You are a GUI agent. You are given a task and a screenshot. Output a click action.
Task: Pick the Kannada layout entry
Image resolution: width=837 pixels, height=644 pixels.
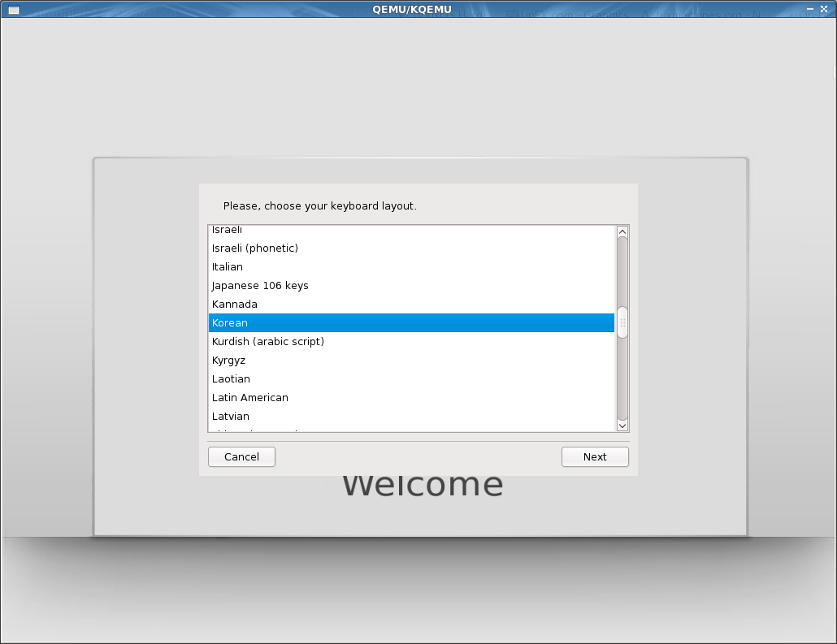[411, 304]
